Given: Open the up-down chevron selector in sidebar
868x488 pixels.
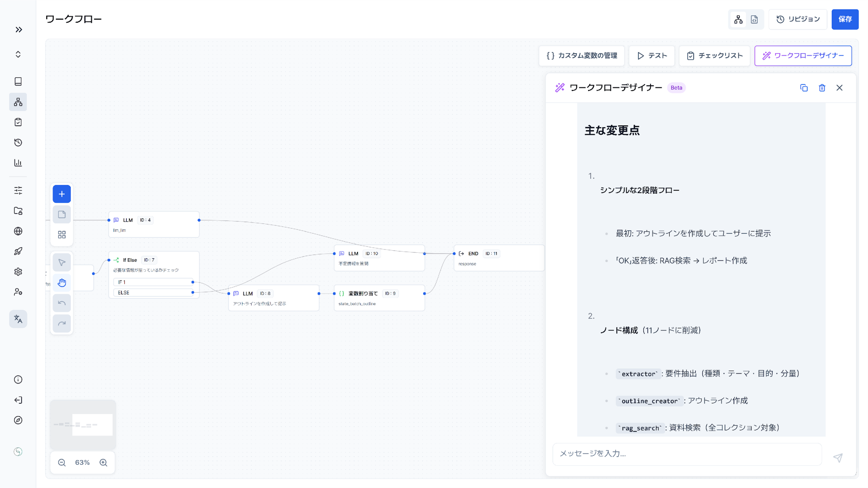Looking at the screenshot, I should click(x=18, y=54).
